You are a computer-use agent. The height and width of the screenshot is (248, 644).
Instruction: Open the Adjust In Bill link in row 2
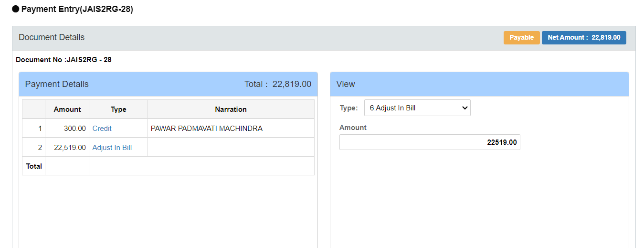click(x=112, y=148)
